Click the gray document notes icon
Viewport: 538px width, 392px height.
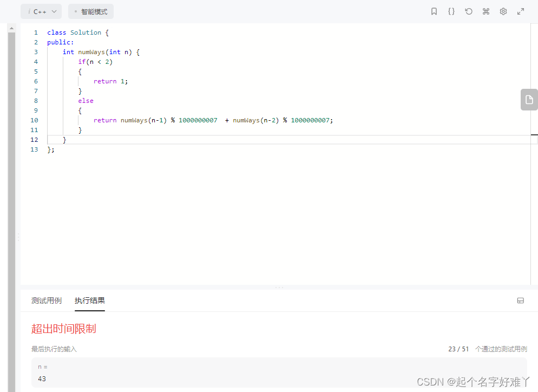[x=529, y=100]
